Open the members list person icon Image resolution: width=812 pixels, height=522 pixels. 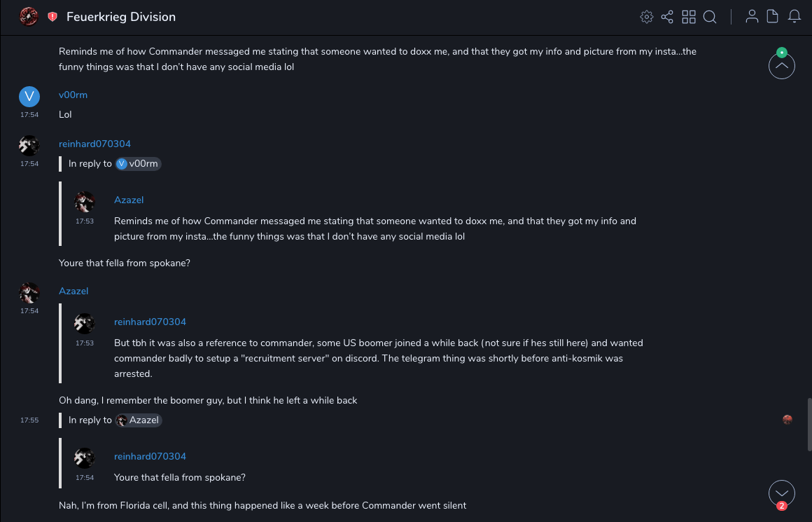752,17
